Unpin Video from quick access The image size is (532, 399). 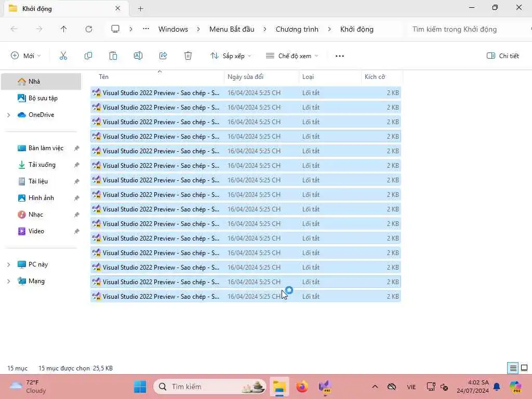pyautogui.click(x=77, y=231)
